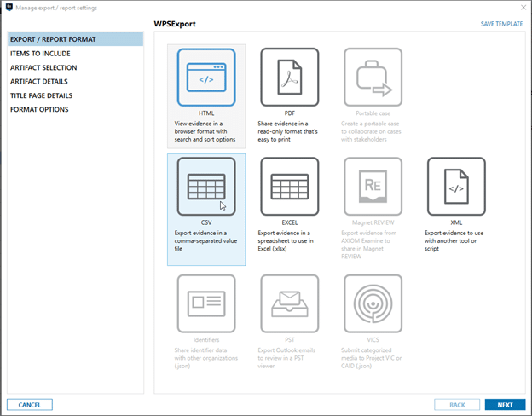Click the Identifiers label text
The height and width of the screenshot is (416, 532).
point(206,339)
